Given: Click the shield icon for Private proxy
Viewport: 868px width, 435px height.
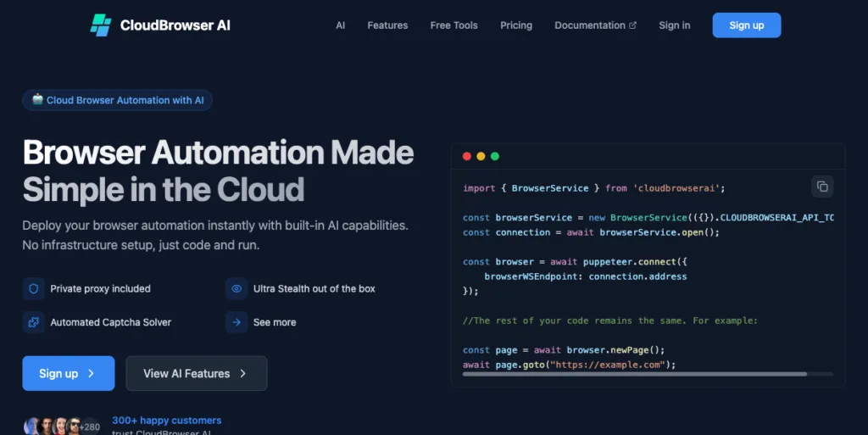Looking at the screenshot, I should click(33, 289).
